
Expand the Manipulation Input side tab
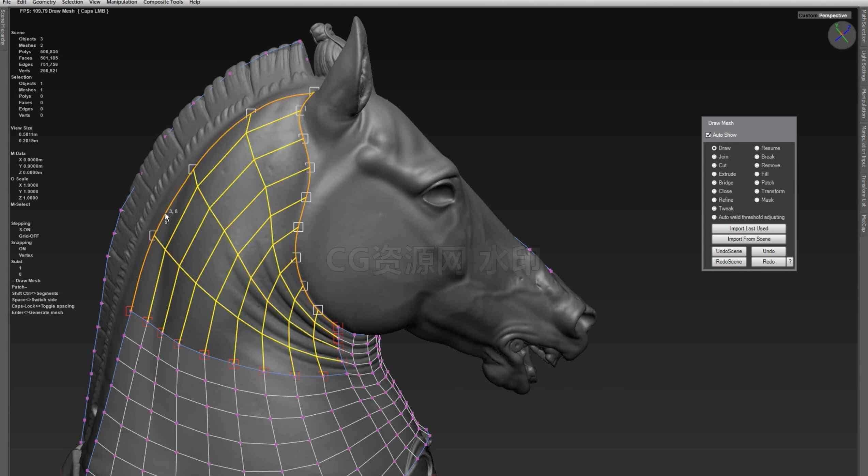(x=864, y=147)
